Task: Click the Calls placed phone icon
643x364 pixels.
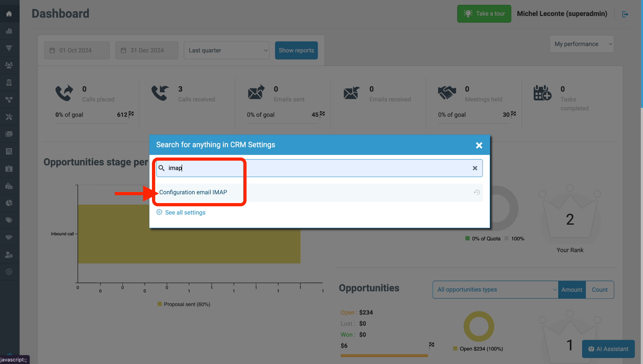Action: click(x=64, y=93)
